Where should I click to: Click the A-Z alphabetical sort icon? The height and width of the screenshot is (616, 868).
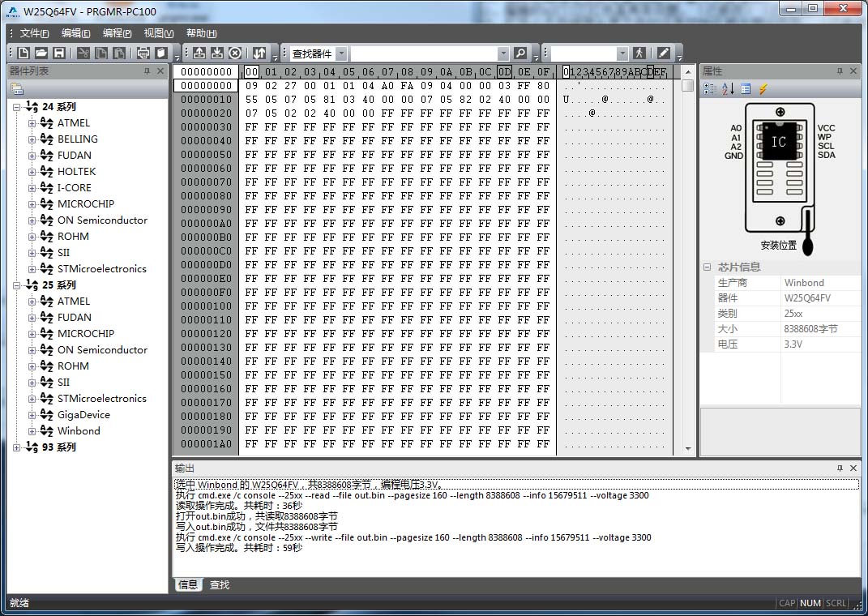click(728, 89)
